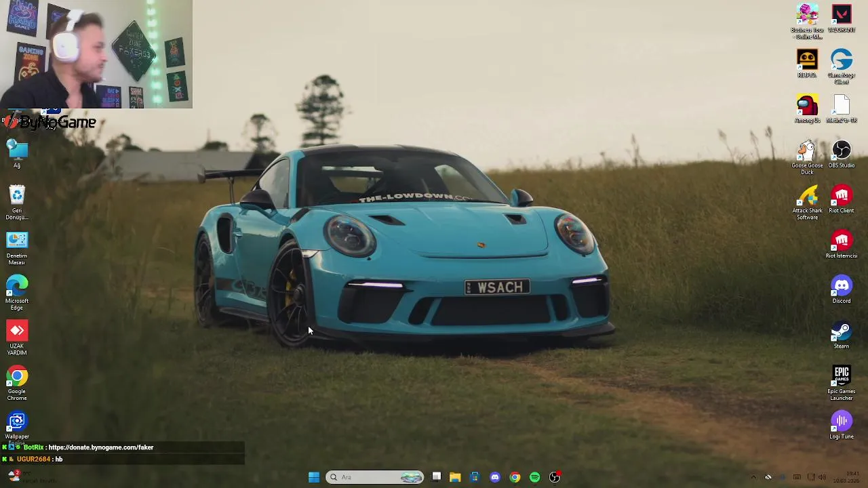Image resolution: width=868 pixels, height=488 pixels.
Task: Launch Goose Goose Duck shortcut
Action: [x=807, y=157]
